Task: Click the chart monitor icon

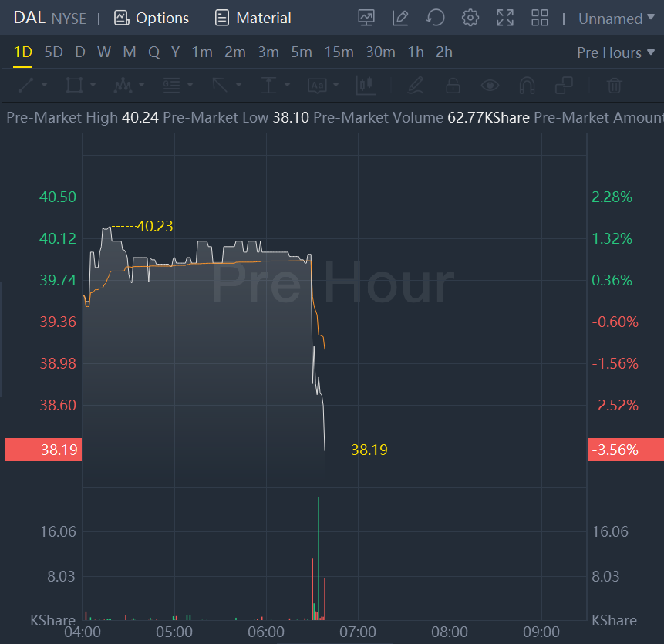Action: (x=366, y=18)
